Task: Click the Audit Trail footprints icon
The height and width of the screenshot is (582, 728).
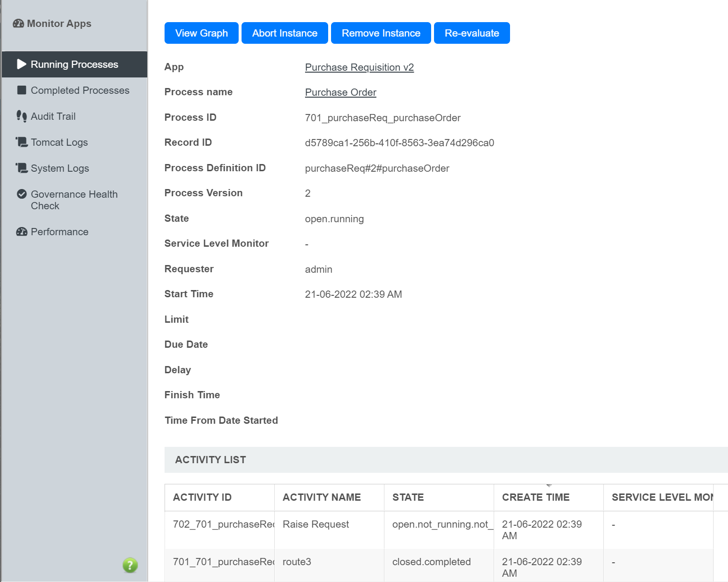Action: point(22,116)
